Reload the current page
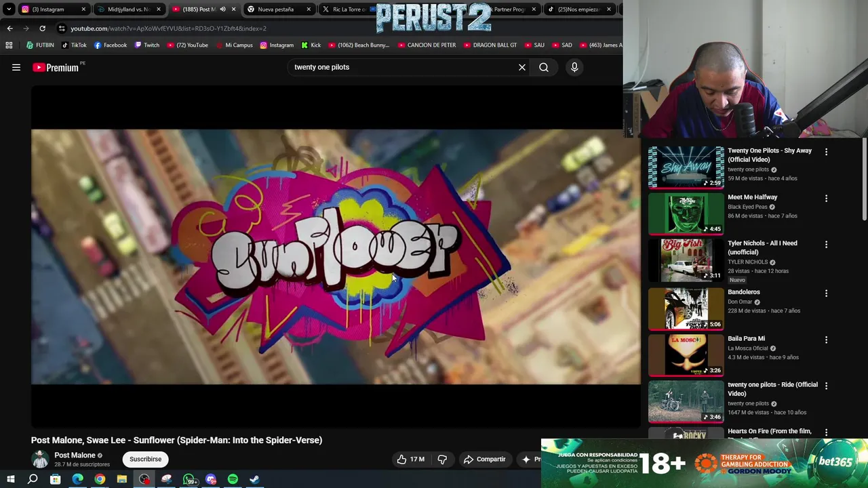Viewport: 868px width, 488px height. click(x=42, y=28)
